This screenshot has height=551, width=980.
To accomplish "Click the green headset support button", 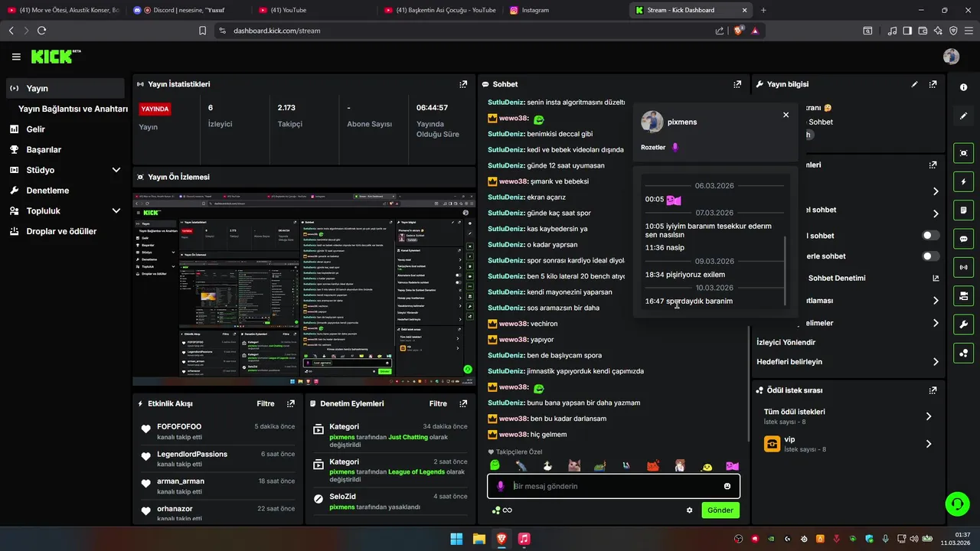I will pos(957,504).
